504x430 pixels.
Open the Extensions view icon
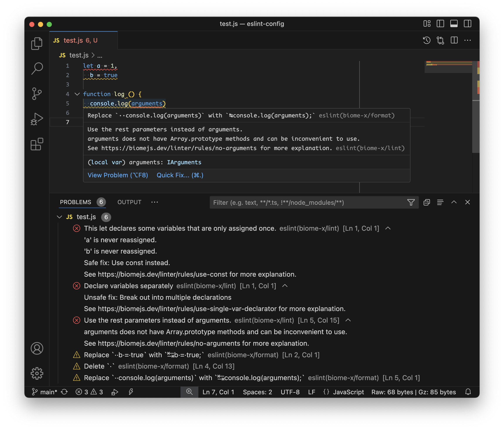click(x=37, y=144)
